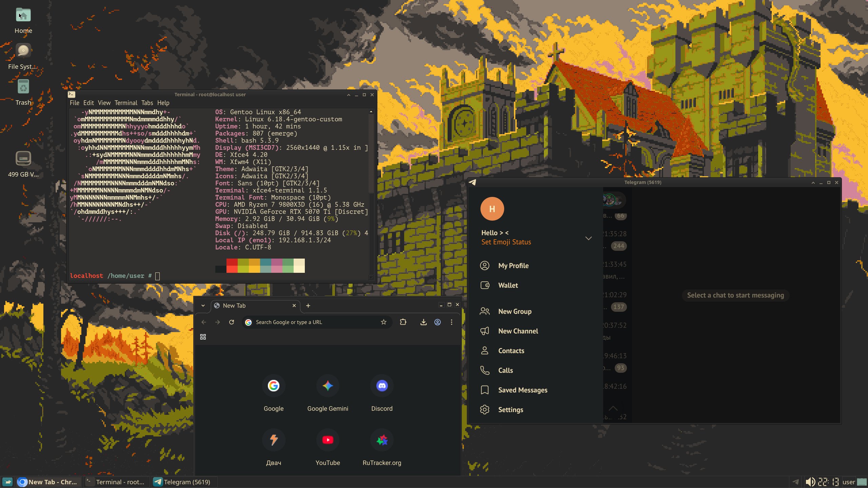Expand Telegram accounts chevron
Viewport: 868px width, 488px height.
[x=588, y=238]
